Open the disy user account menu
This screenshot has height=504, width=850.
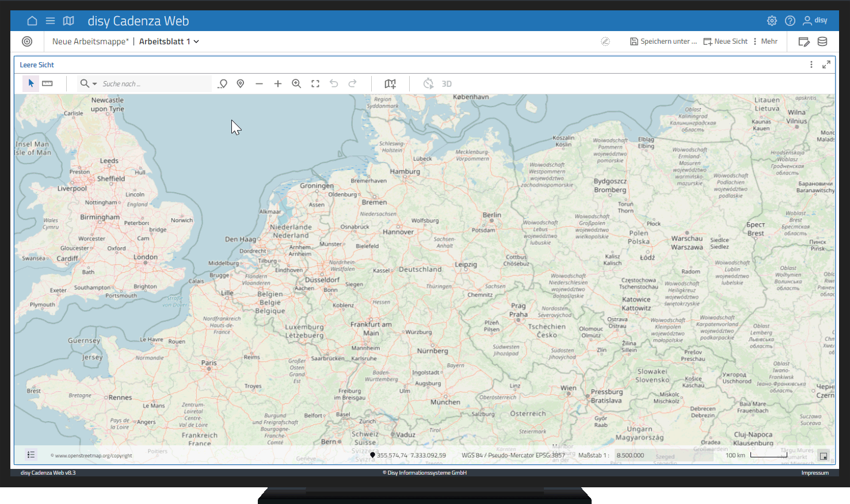click(x=815, y=21)
